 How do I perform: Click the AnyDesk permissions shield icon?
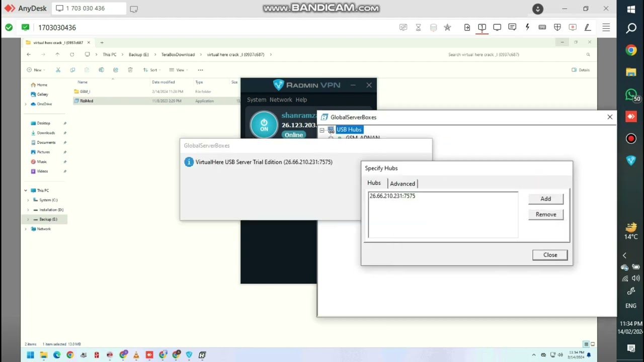click(x=557, y=27)
